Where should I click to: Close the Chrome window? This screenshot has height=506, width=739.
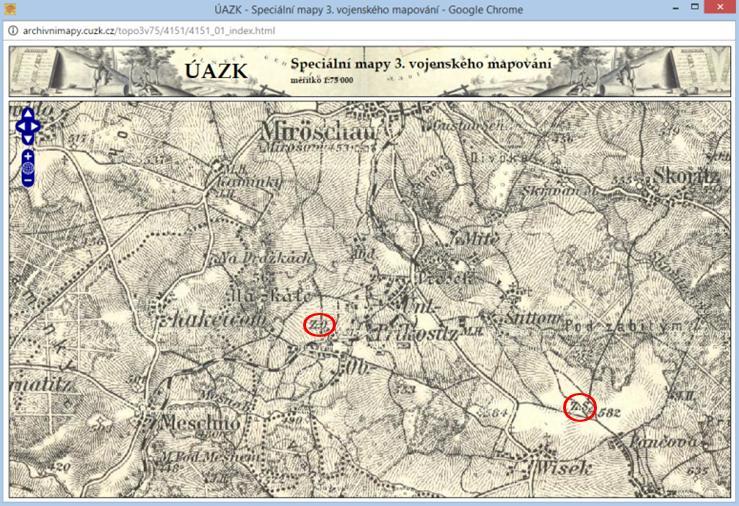(720, 7)
